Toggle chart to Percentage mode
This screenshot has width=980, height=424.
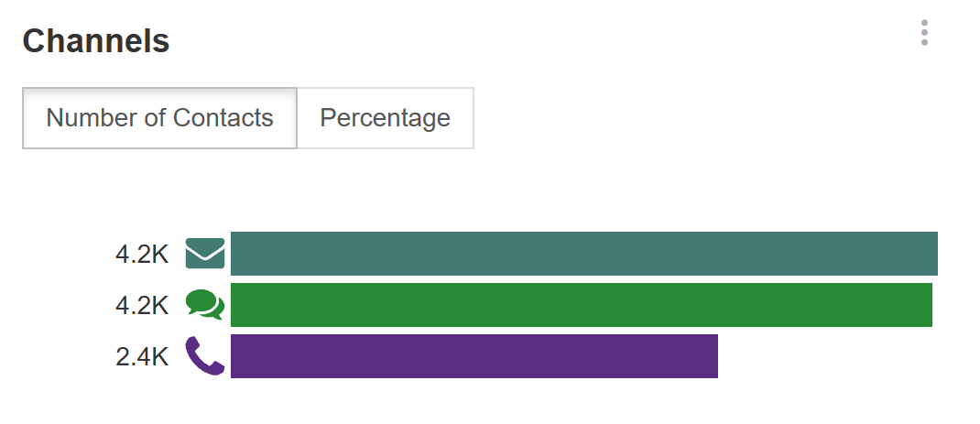(x=385, y=118)
